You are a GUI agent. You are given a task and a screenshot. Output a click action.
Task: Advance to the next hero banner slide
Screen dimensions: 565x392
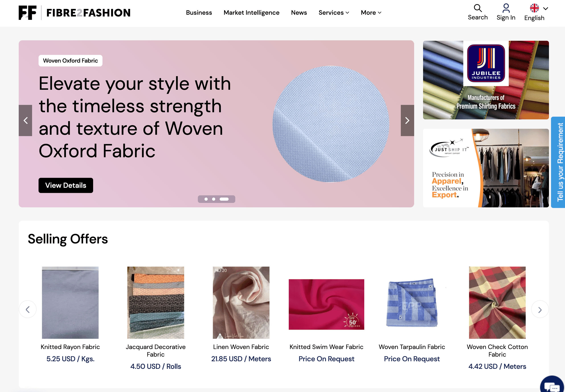(x=407, y=120)
